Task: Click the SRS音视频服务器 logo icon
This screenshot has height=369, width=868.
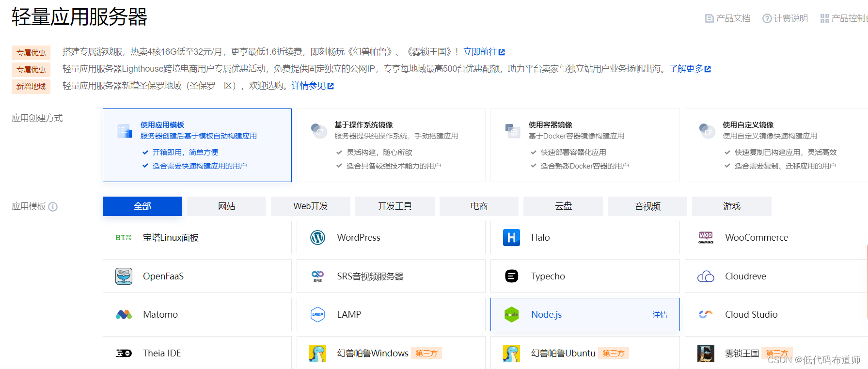Action: (317, 276)
